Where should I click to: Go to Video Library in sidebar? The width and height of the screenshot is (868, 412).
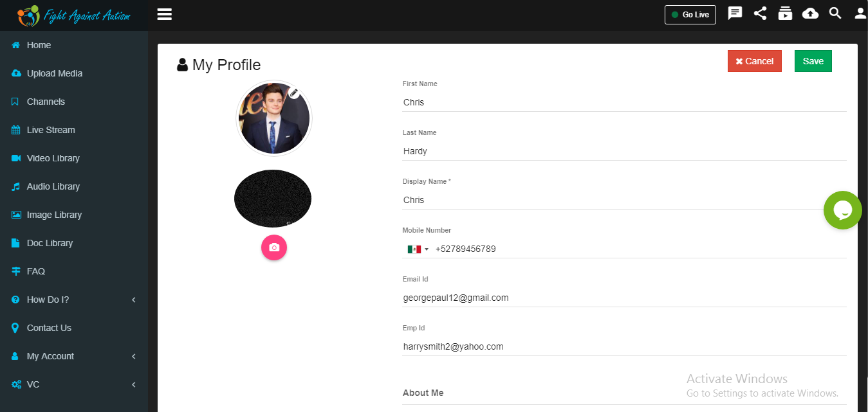(74, 158)
